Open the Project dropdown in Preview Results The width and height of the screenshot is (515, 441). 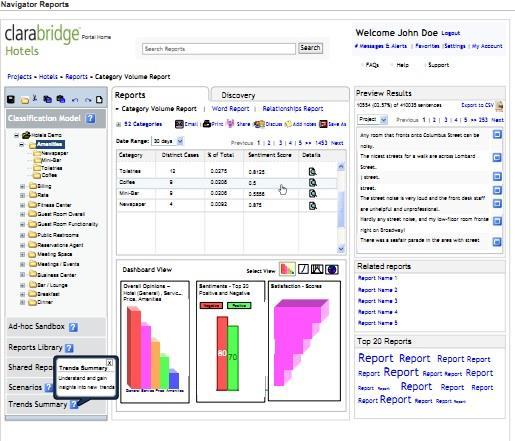click(x=384, y=120)
